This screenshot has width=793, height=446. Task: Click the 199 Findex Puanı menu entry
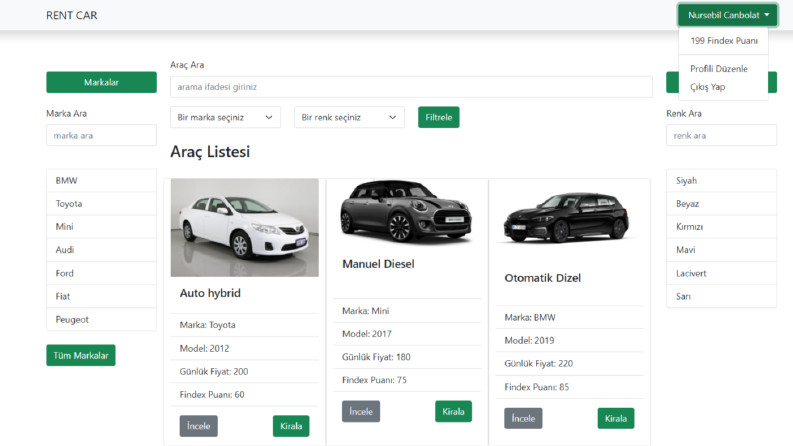(x=724, y=40)
